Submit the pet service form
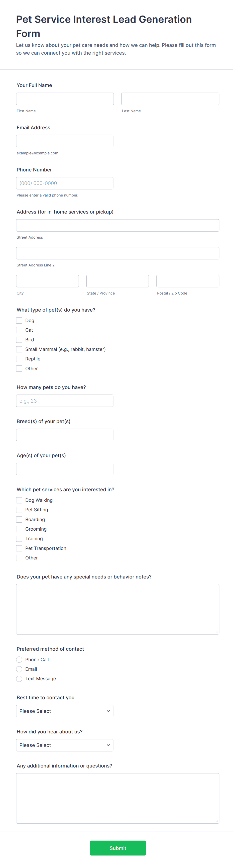This screenshot has width=233, height=868. point(118,848)
